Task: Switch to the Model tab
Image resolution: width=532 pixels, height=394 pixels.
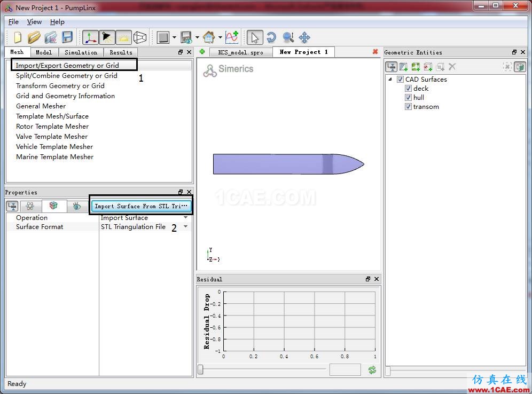Action: 44,52
